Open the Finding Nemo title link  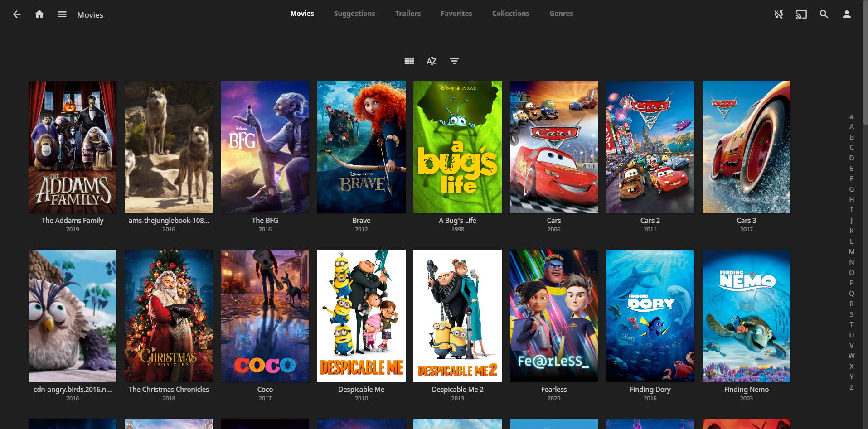click(746, 390)
